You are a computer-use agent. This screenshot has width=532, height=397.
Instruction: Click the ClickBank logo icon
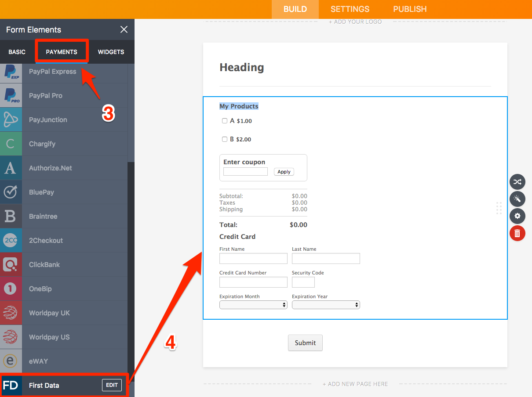coord(11,264)
